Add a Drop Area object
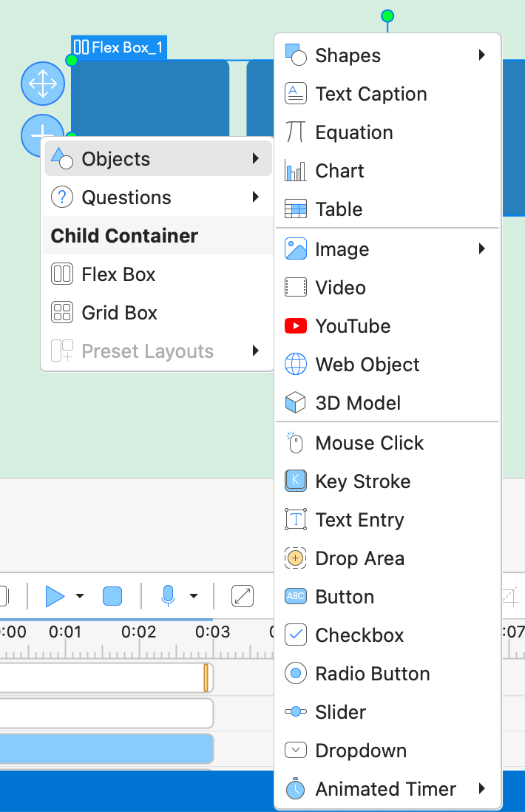 coord(359,558)
